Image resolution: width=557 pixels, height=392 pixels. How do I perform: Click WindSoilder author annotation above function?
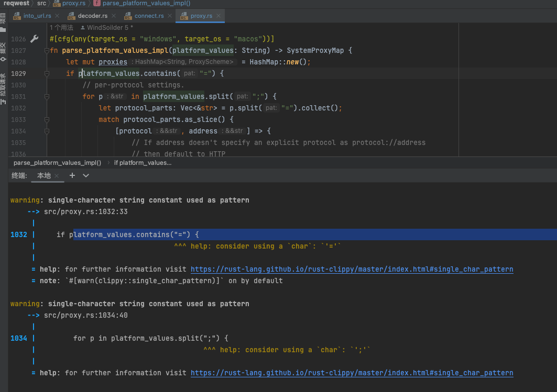[106, 27]
